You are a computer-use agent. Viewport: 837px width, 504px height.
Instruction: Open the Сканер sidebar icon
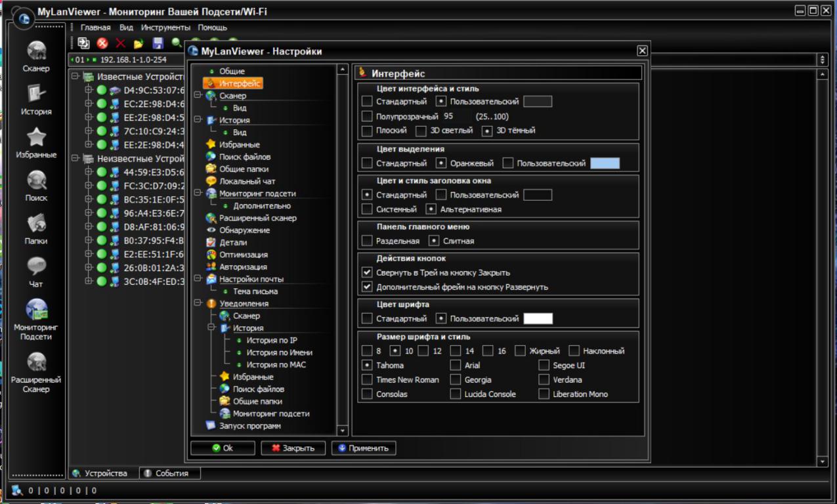[x=36, y=52]
